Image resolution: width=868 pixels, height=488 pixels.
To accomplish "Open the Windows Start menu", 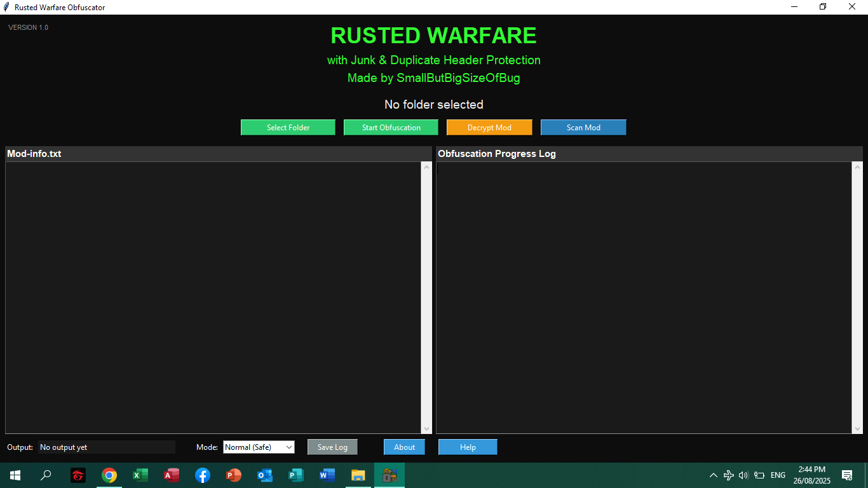I will click(15, 475).
